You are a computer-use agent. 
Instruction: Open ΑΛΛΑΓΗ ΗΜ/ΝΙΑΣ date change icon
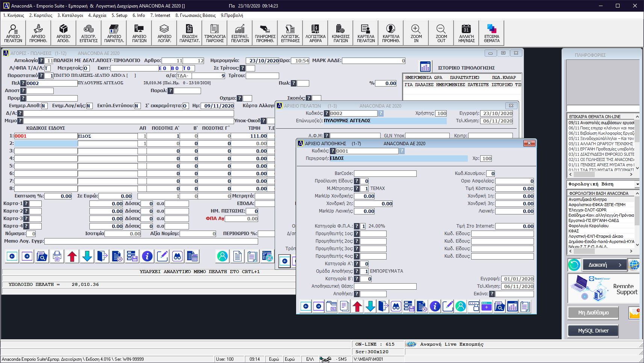[466, 33]
